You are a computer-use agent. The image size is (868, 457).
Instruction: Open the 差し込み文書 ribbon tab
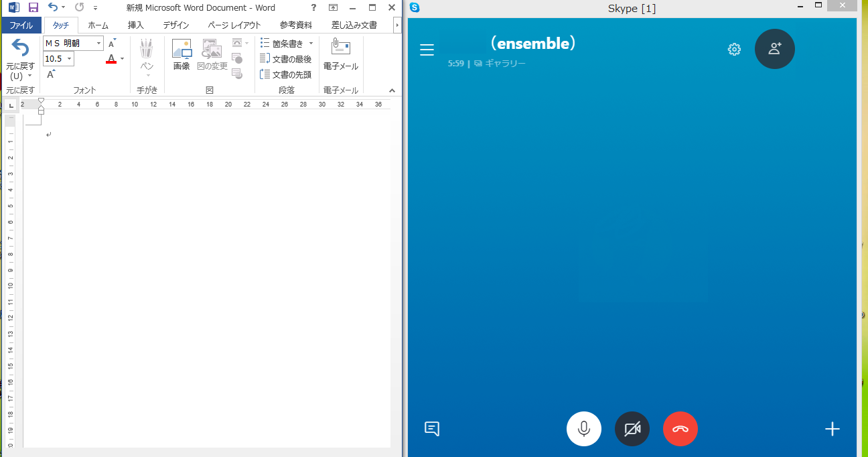(x=354, y=25)
